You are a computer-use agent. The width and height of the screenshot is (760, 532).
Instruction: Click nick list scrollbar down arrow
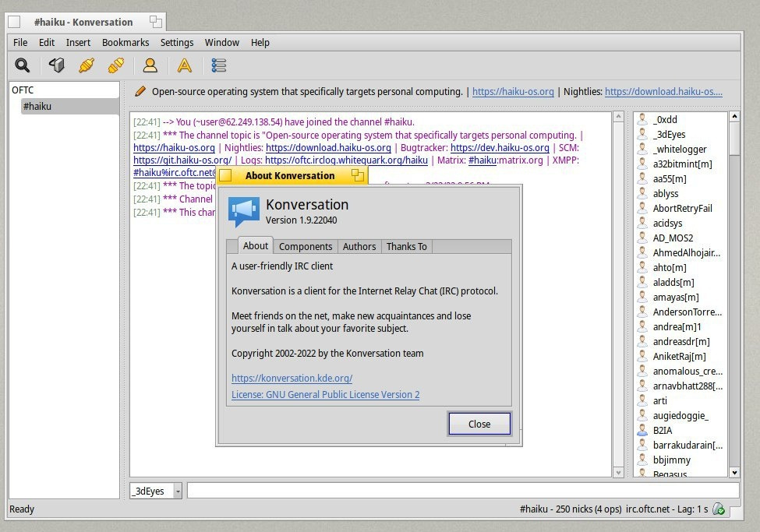[x=734, y=472]
